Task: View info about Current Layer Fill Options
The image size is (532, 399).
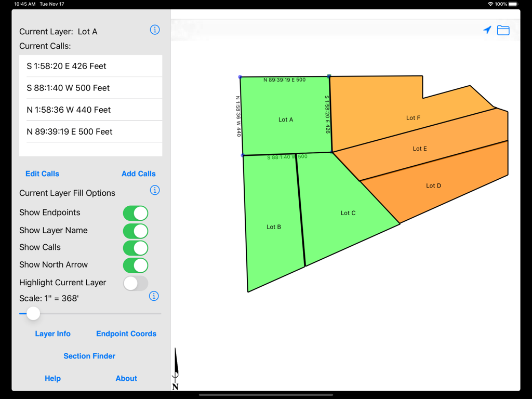Action: point(154,190)
